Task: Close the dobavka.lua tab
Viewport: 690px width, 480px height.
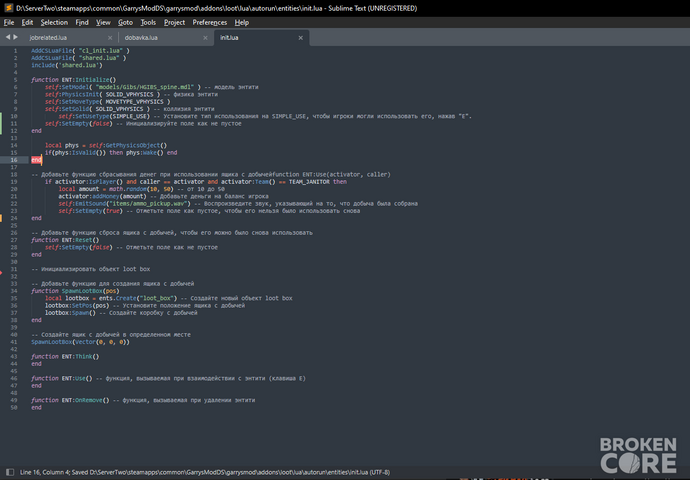Action: point(205,38)
